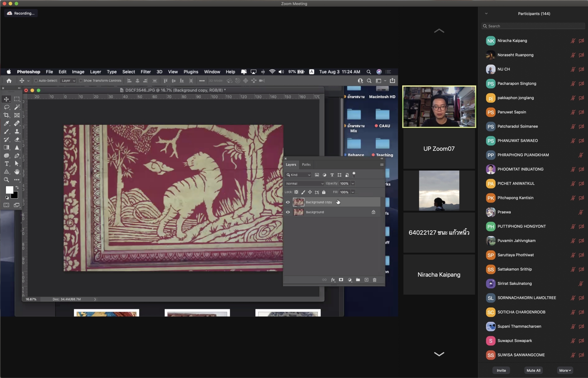Open the More dropdown in Participants panel
The width and height of the screenshot is (588, 378).
click(565, 370)
